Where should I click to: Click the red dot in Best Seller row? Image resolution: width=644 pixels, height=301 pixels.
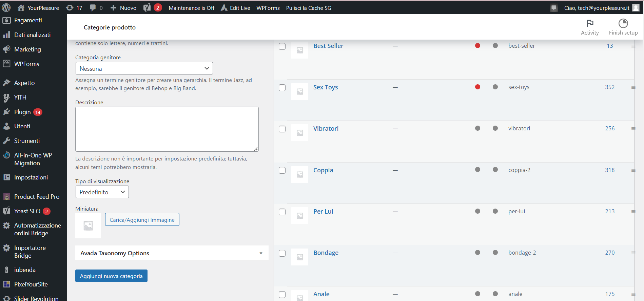point(477,46)
